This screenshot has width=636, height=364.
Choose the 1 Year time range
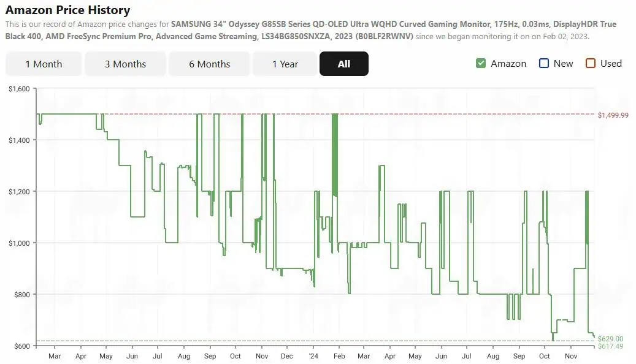coord(285,64)
